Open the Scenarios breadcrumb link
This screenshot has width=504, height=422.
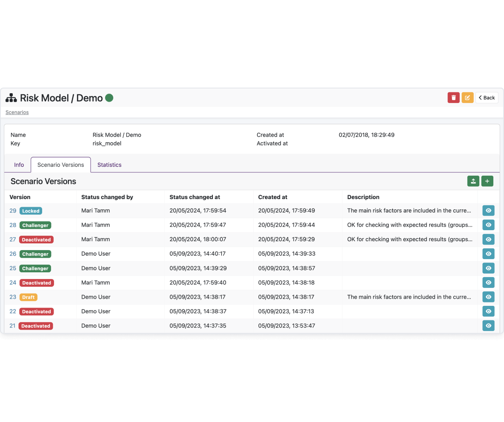coord(17,112)
